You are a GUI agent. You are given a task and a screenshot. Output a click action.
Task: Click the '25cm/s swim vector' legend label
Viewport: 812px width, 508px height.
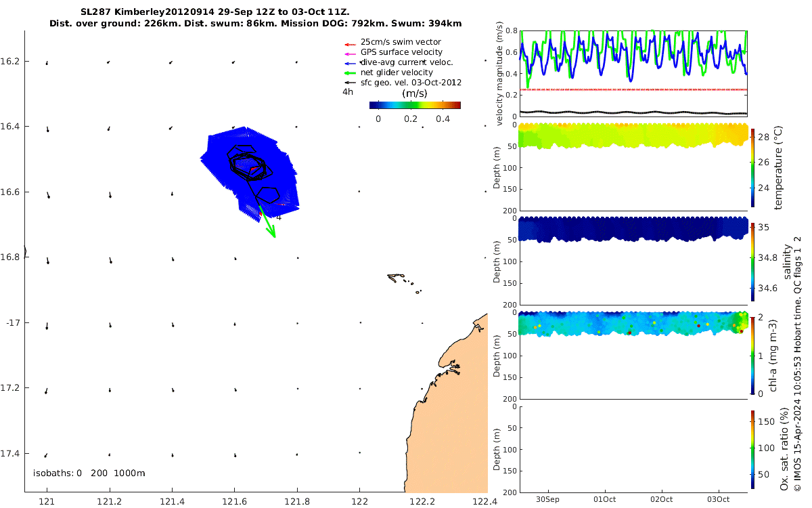[401, 42]
